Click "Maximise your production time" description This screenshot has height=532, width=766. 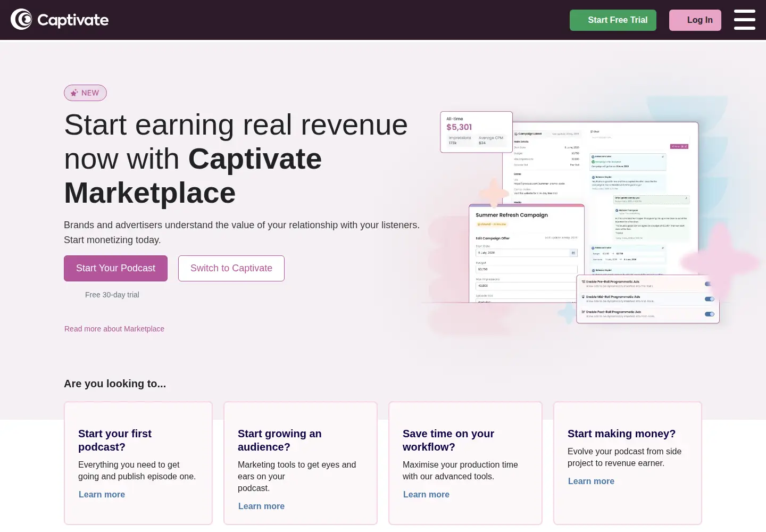point(460,470)
